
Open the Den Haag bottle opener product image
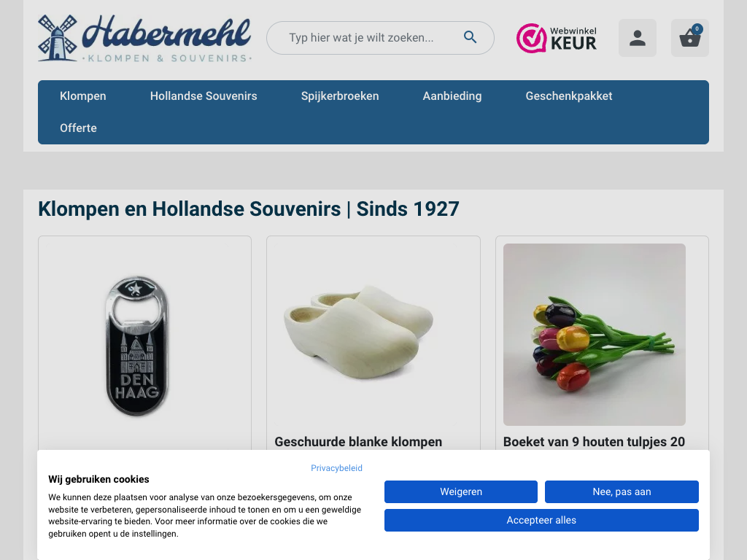137,346
